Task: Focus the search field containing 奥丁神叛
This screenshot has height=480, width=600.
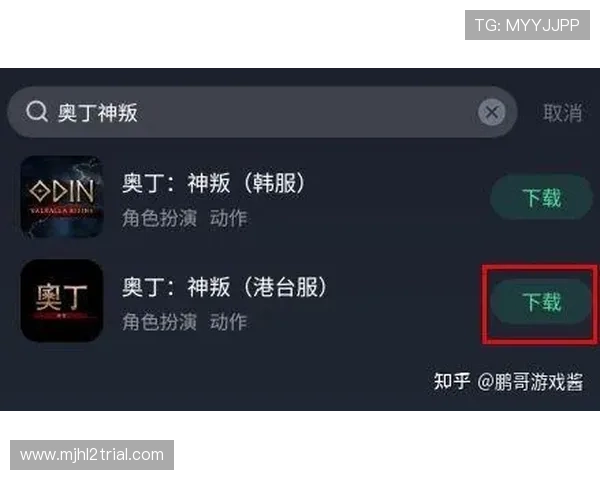Action: (x=262, y=112)
